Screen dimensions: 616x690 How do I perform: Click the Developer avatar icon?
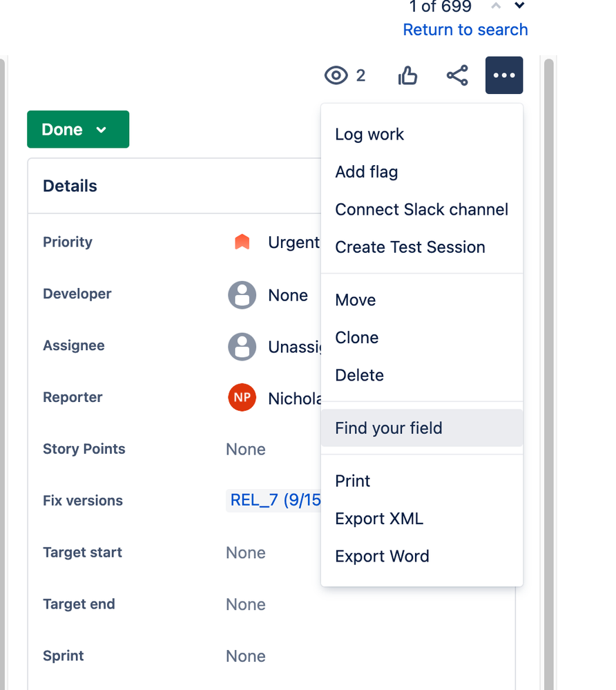coord(242,295)
